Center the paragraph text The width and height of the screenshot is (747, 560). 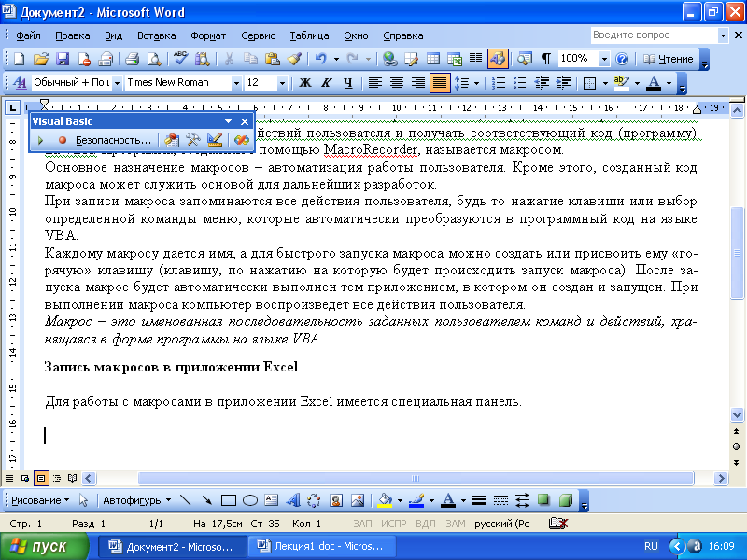tap(396, 83)
